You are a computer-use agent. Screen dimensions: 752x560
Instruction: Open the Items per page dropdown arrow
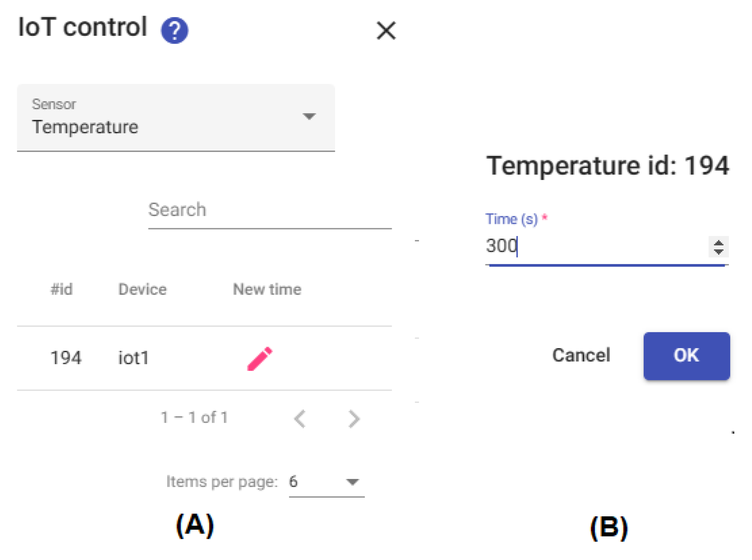352,482
